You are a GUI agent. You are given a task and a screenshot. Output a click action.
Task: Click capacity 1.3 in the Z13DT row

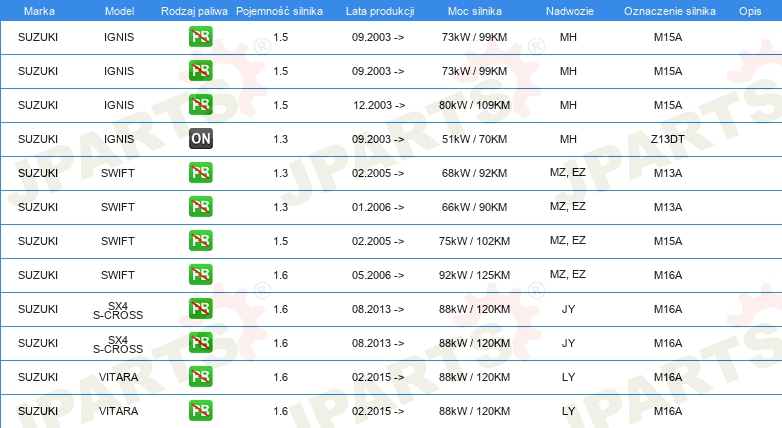[x=280, y=139]
